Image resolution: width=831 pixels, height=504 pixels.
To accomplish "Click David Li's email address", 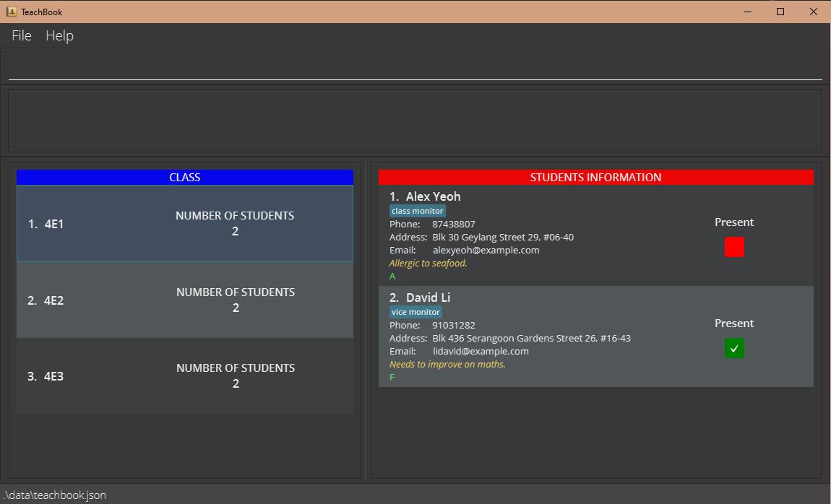I will tap(481, 352).
